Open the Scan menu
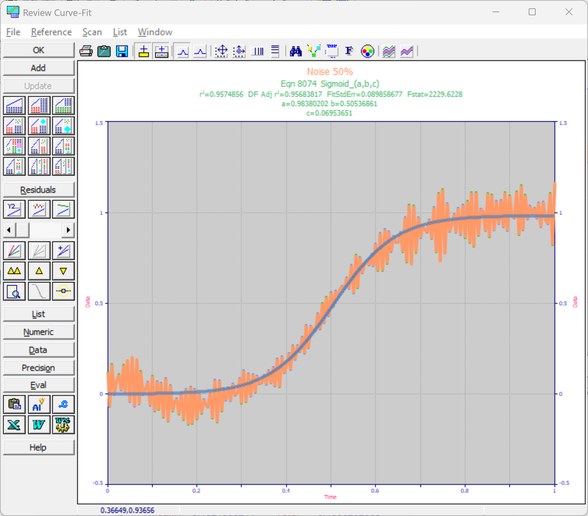 click(92, 32)
